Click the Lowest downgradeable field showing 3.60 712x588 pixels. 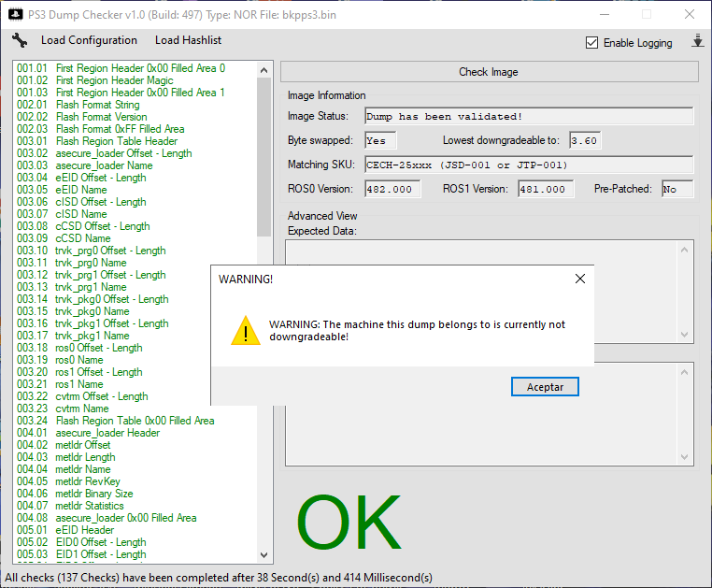click(x=585, y=140)
